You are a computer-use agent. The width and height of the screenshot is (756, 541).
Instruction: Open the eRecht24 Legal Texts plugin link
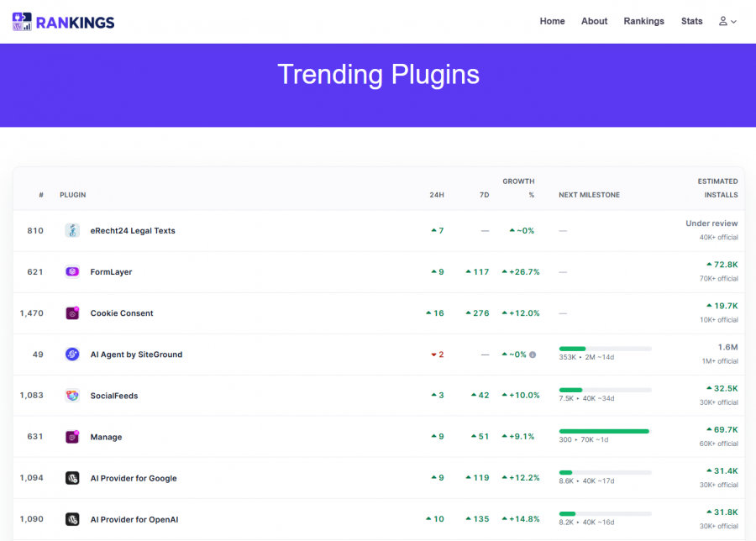coord(133,231)
